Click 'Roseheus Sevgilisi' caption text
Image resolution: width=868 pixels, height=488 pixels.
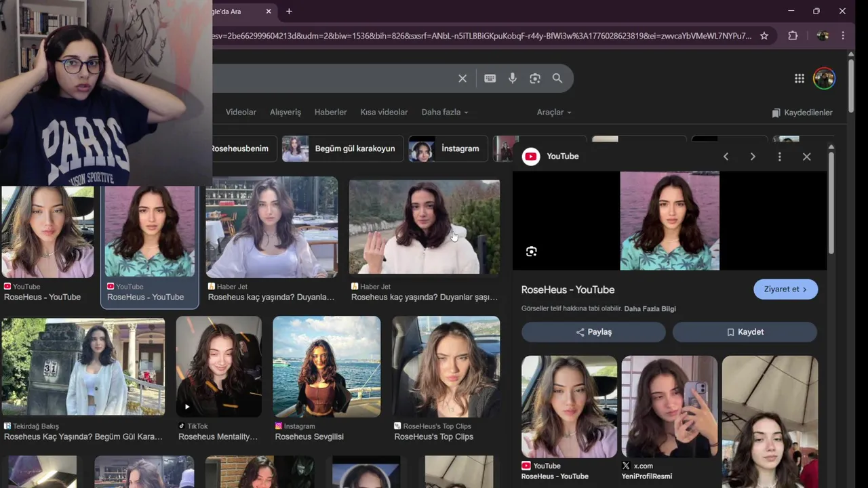(x=309, y=437)
